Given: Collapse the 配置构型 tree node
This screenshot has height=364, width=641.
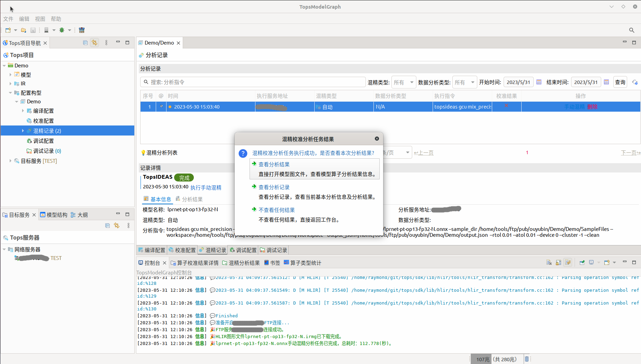Looking at the screenshot, I should (10, 93).
